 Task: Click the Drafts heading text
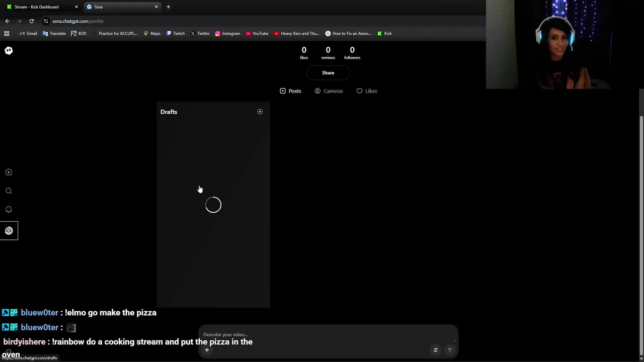coord(169,112)
